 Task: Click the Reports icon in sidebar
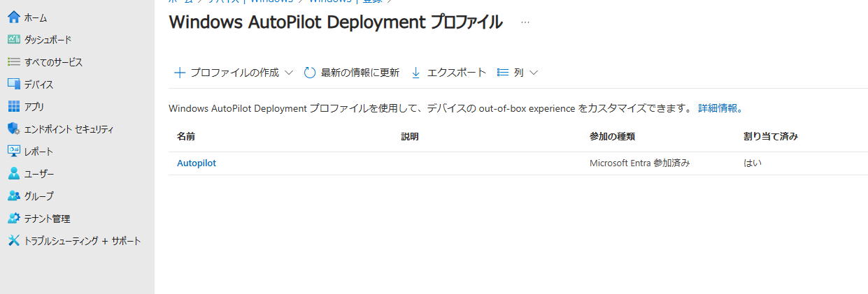tap(14, 151)
